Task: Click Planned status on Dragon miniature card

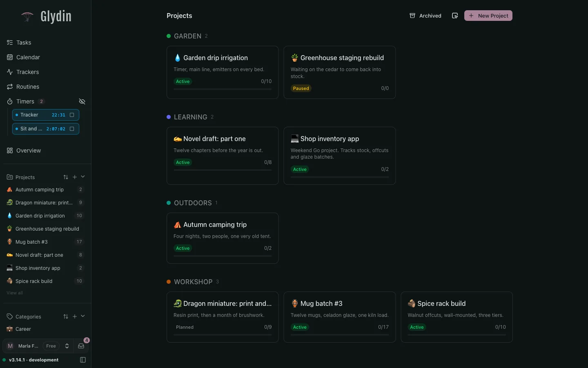Action: tap(185, 327)
